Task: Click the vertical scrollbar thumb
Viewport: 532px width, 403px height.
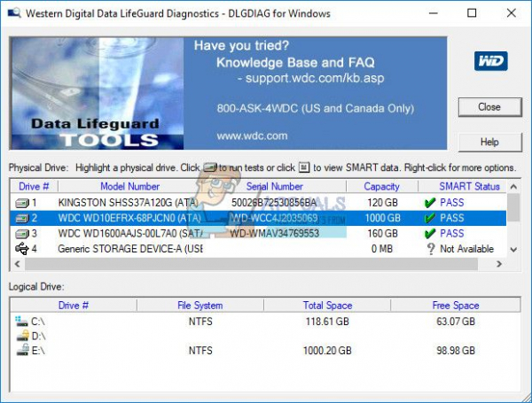Action: 513,207
